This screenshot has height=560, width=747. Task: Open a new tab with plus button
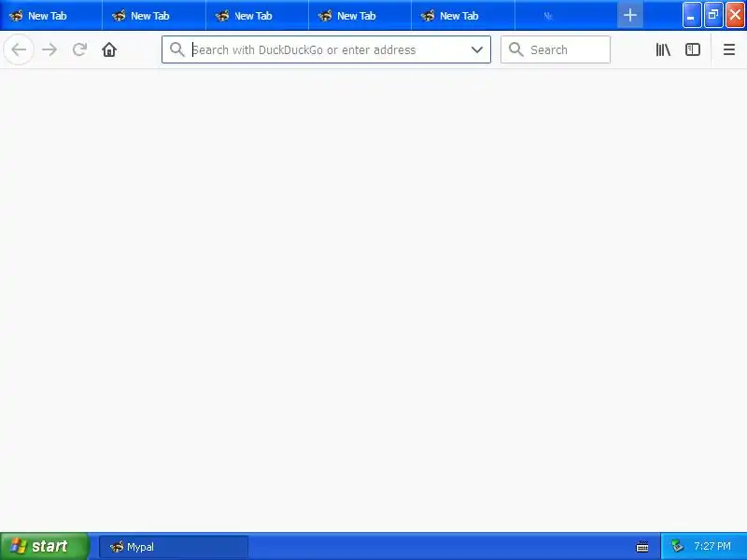click(629, 15)
